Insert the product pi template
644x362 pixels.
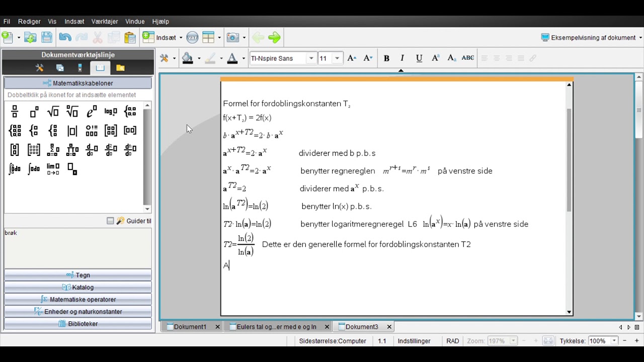coord(72,150)
